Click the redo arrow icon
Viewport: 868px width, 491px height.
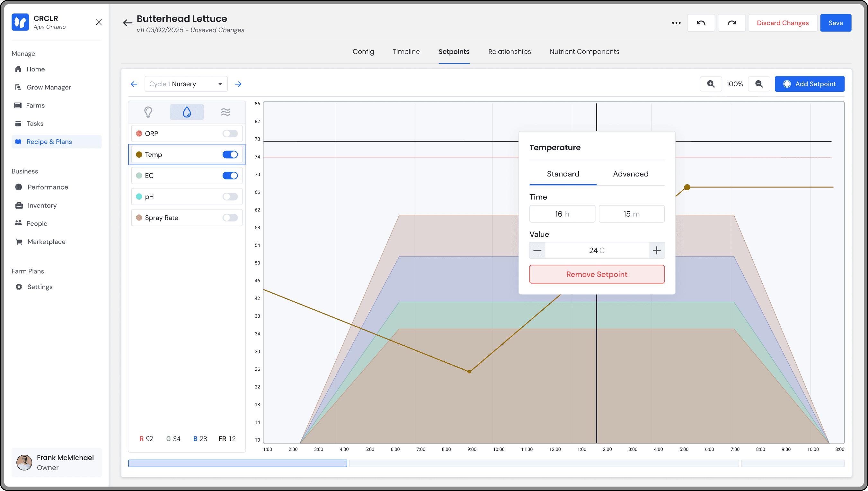coord(731,23)
